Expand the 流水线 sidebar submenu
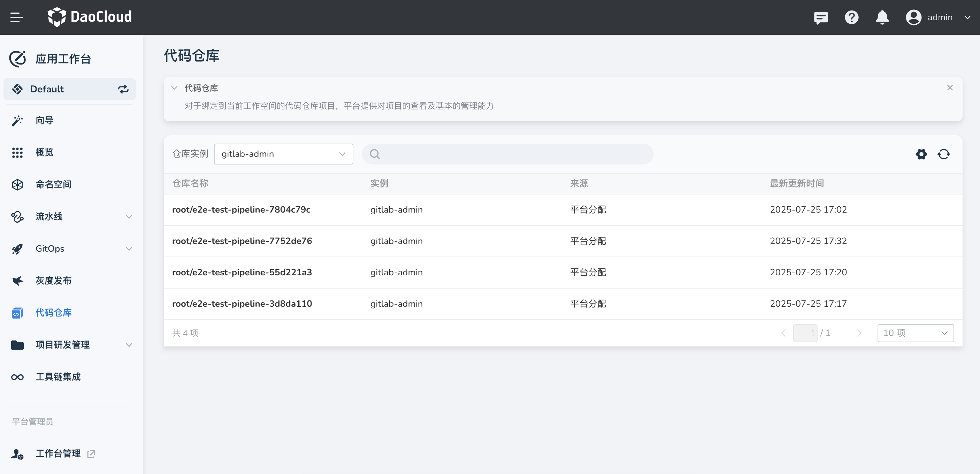Screen dimensions: 980x474 point(129,216)
